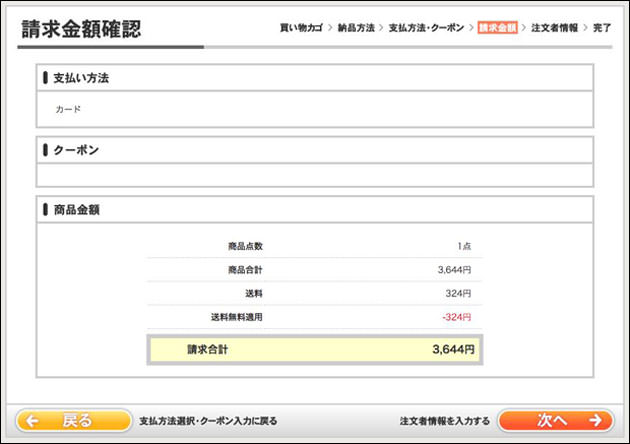Click the クーポン section header
The image size is (630, 444).
315,150
